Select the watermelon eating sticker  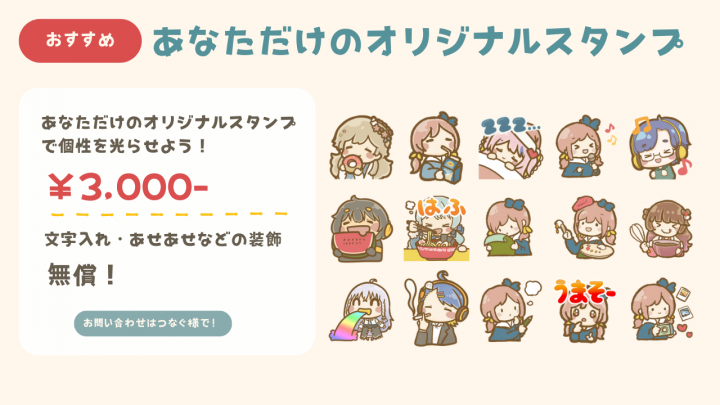pyautogui.click(x=361, y=229)
